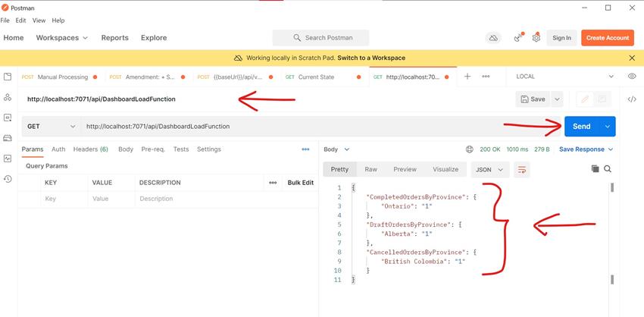
Task: Open the params options ellipsis above table
Action: pyautogui.click(x=305, y=149)
